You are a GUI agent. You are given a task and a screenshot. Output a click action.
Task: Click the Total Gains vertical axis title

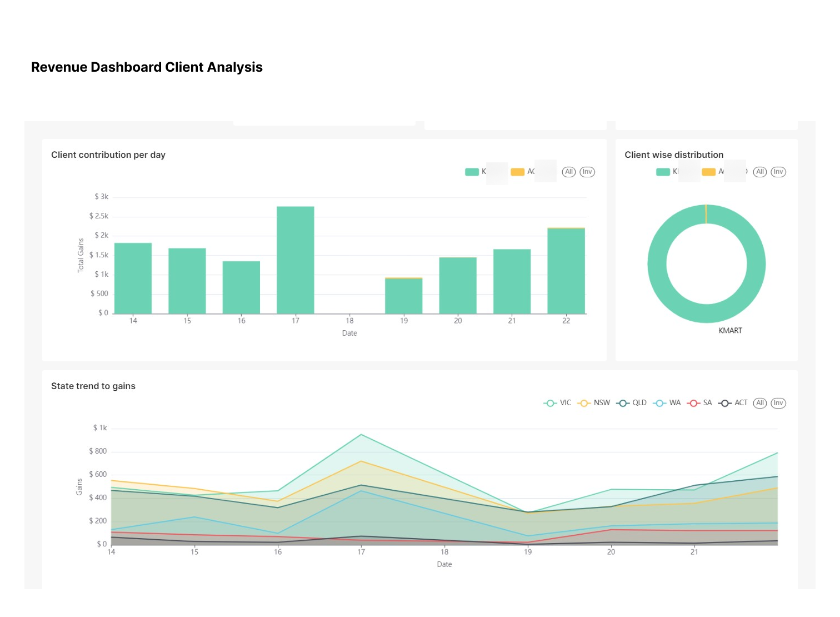[81, 255]
